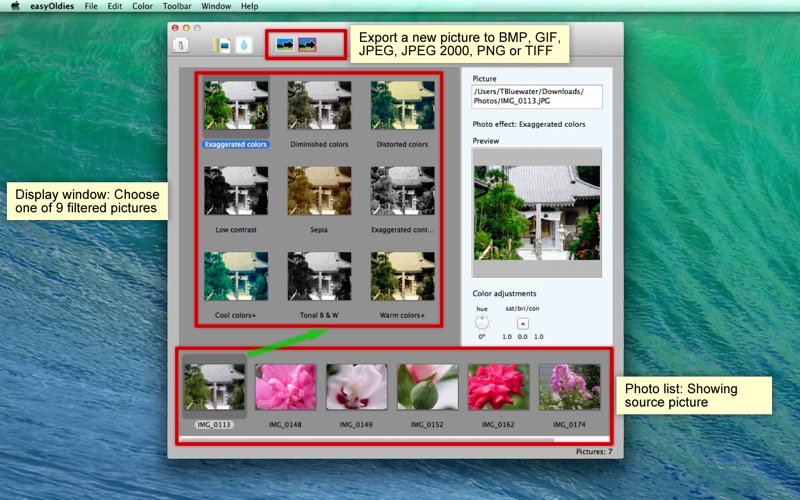Viewport: 800px width, 500px height.
Task: Open the Color menu
Action: pyautogui.click(x=142, y=6)
